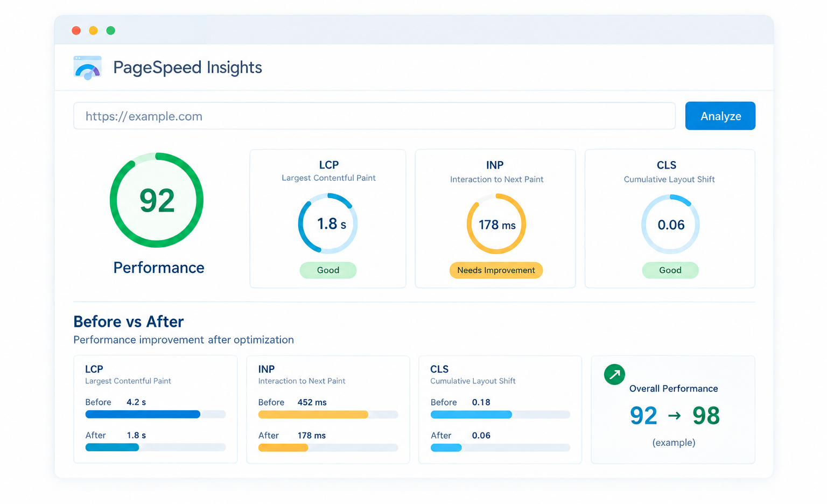Click the '0.18' before value
Screen dimensions: 827x504
(x=481, y=402)
